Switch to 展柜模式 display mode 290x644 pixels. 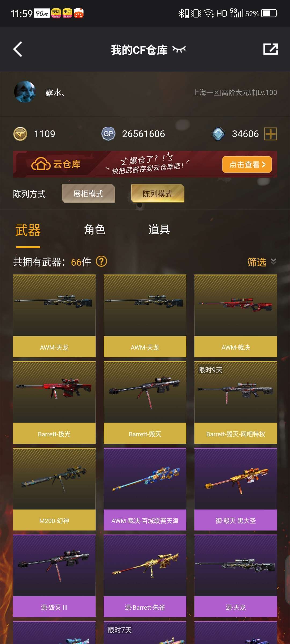[88, 193]
